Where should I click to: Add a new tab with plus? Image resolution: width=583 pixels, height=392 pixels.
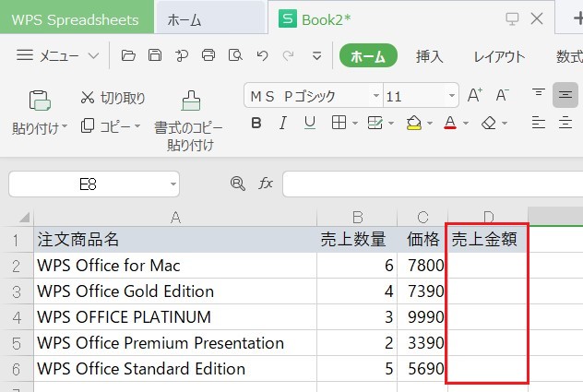[578, 18]
